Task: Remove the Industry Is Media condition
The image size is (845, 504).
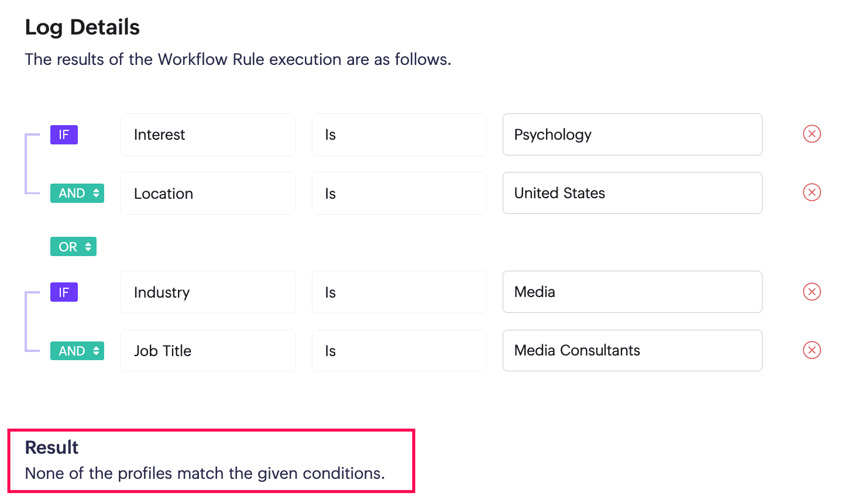Action: click(812, 292)
